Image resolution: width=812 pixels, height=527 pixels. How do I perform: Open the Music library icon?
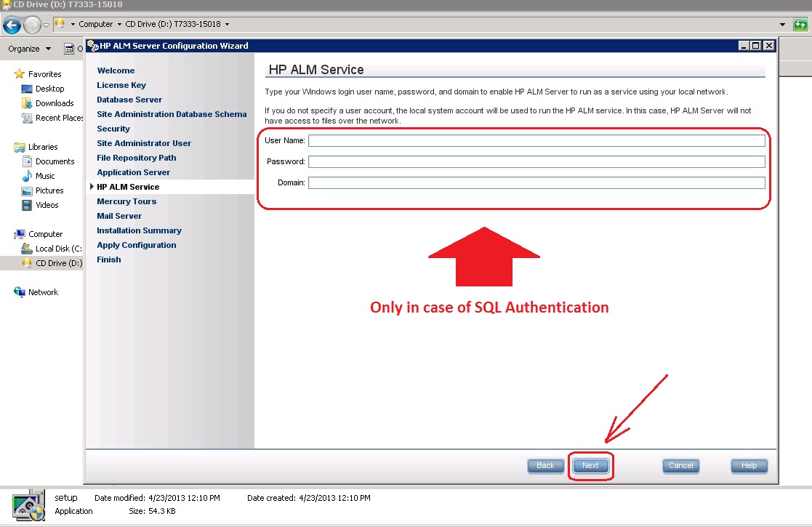27,176
